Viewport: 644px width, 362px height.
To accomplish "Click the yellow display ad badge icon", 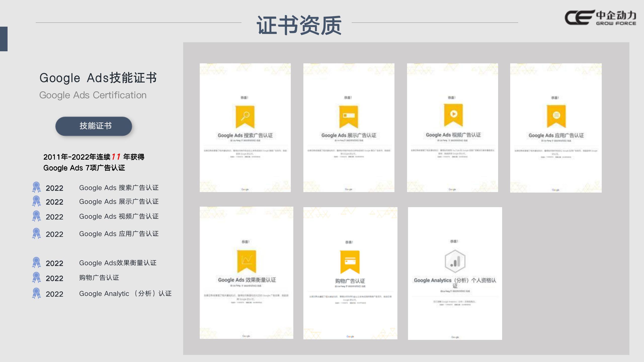I will tap(349, 117).
